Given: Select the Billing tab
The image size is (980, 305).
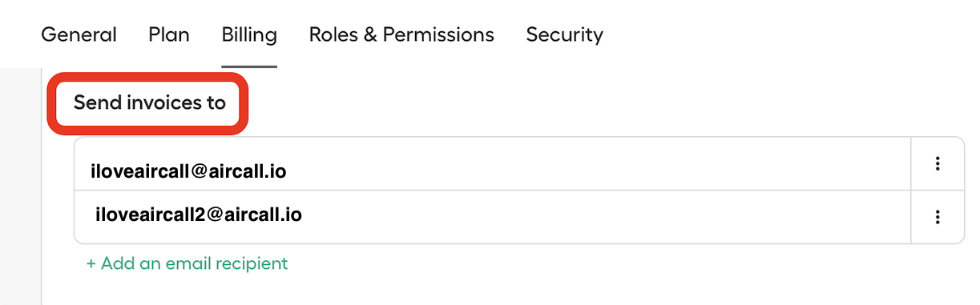Looking at the screenshot, I should pos(249,35).
